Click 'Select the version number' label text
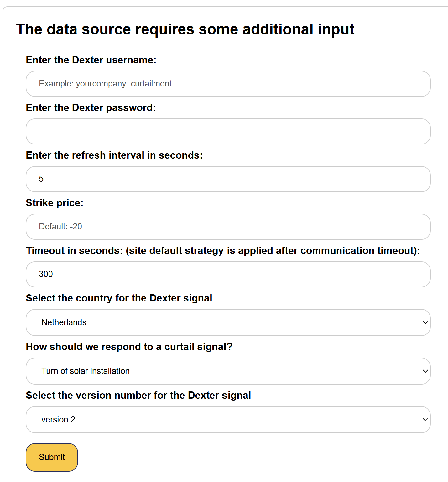Viewport: 448px width, 482px height. (x=138, y=395)
